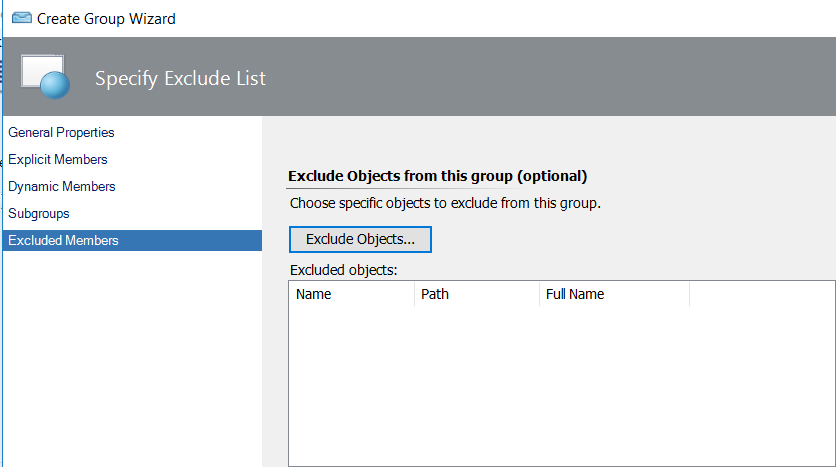Click the Specify Exclude List header title
The height and width of the screenshot is (467, 836).
180,78
